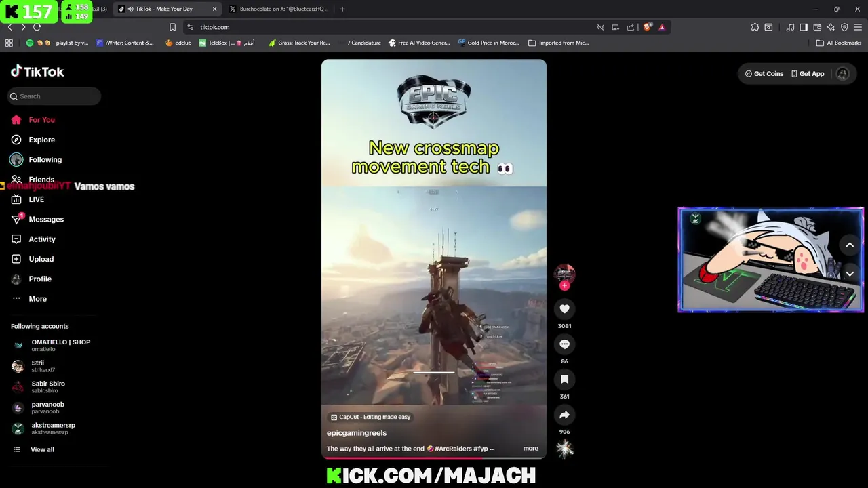Bookmark the video to favorites
868x488 pixels.
point(564,380)
